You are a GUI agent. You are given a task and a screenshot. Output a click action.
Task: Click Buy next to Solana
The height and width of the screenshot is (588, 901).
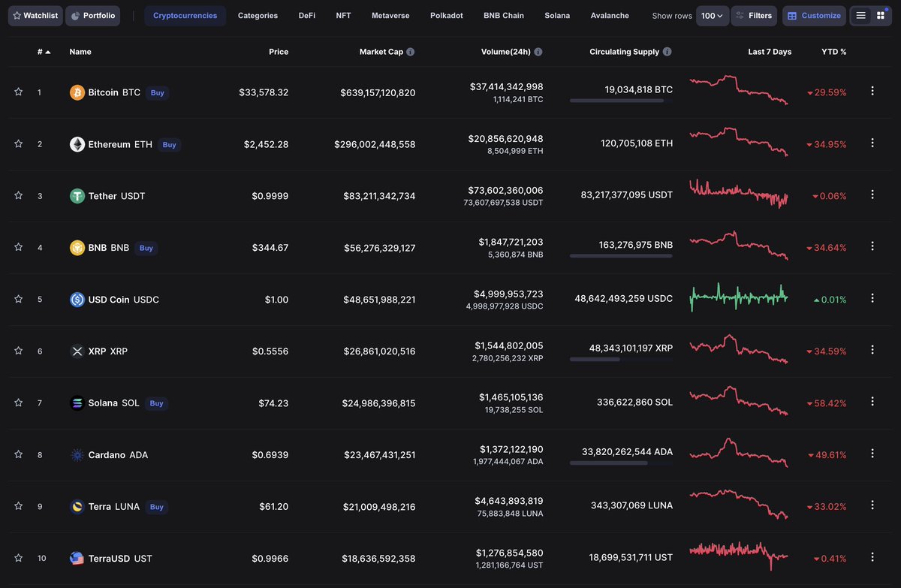(156, 403)
